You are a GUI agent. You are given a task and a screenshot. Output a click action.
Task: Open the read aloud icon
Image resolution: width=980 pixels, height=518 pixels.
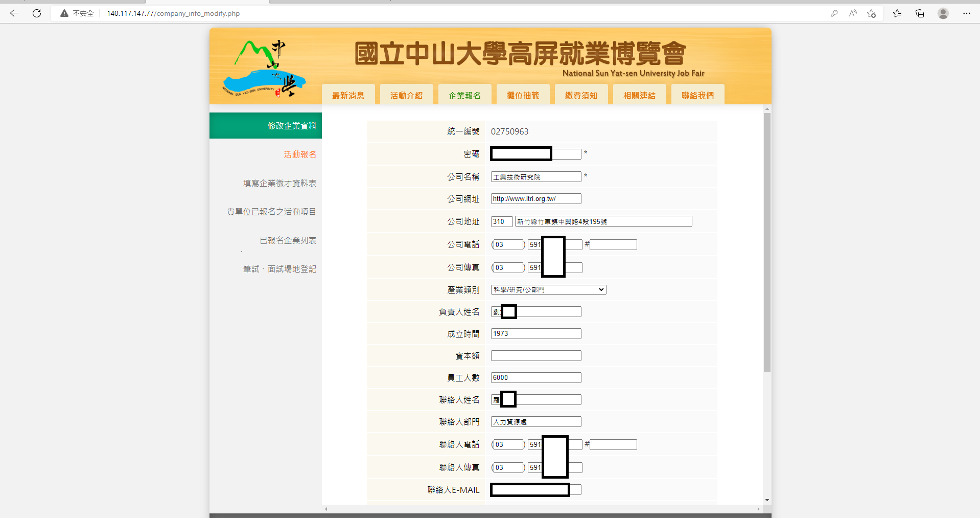coord(853,13)
